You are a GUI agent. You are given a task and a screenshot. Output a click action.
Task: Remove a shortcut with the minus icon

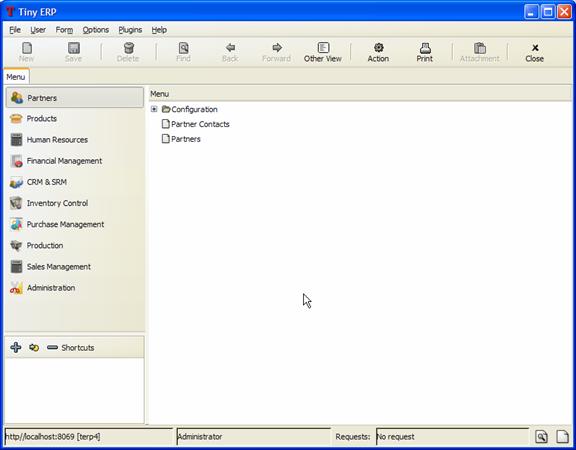point(52,347)
